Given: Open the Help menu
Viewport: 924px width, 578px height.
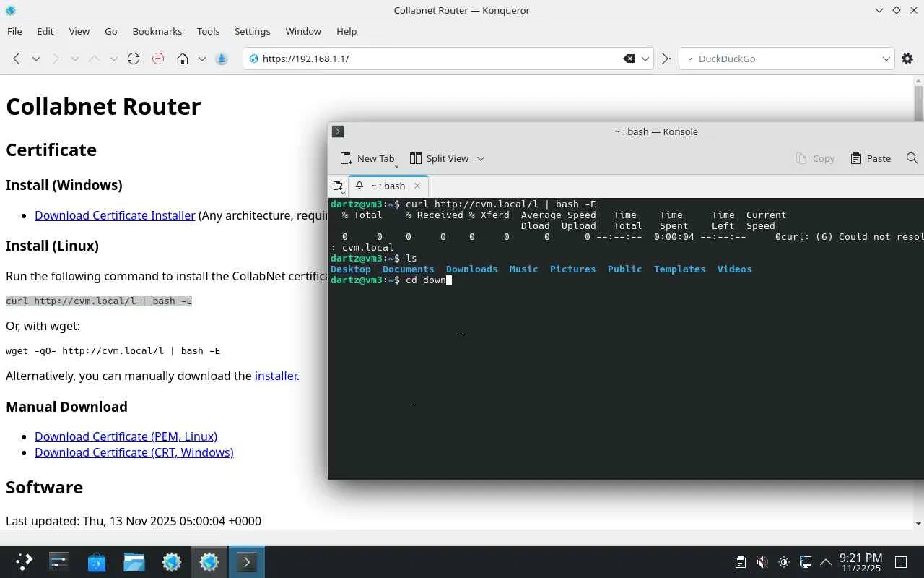Looking at the screenshot, I should (x=346, y=31).
